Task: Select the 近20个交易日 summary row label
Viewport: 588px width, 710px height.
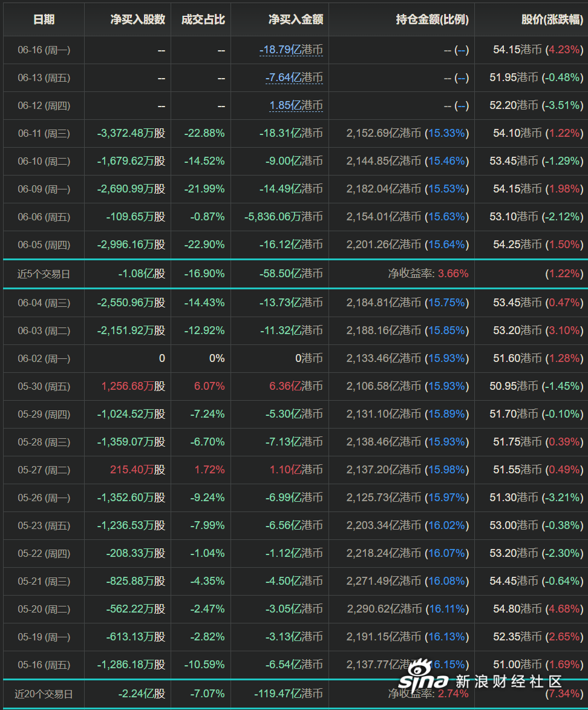Action: pyautogui.click(x=44, y=694)
